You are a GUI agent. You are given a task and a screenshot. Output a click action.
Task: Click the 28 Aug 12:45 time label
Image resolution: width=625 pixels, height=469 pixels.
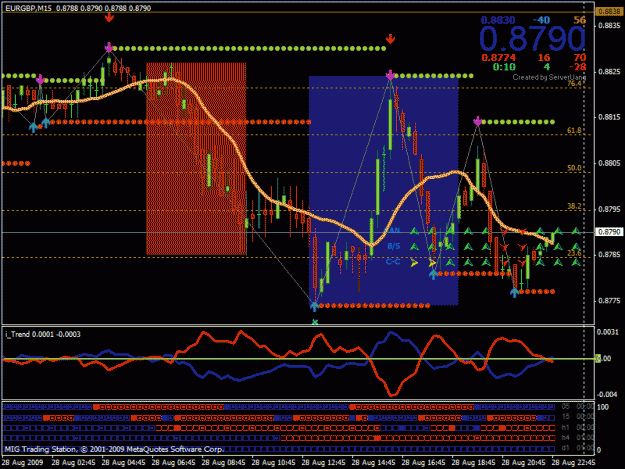point(323,463)
